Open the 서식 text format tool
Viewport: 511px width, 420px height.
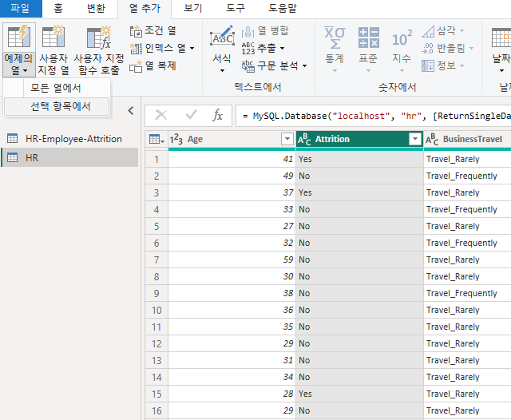click(222, 49)
